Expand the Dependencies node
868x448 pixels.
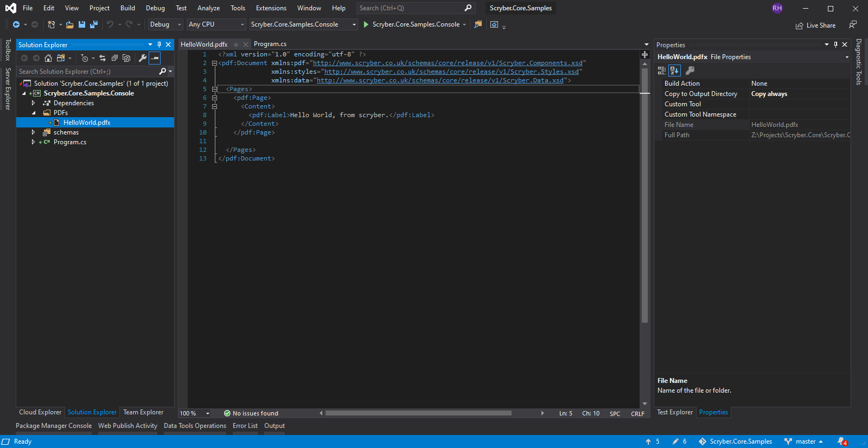click(33, 103)
